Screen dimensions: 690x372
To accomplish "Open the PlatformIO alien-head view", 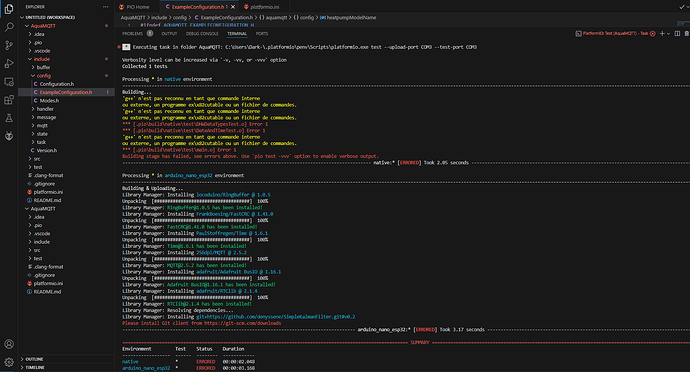I will click(x=9, y=136).
